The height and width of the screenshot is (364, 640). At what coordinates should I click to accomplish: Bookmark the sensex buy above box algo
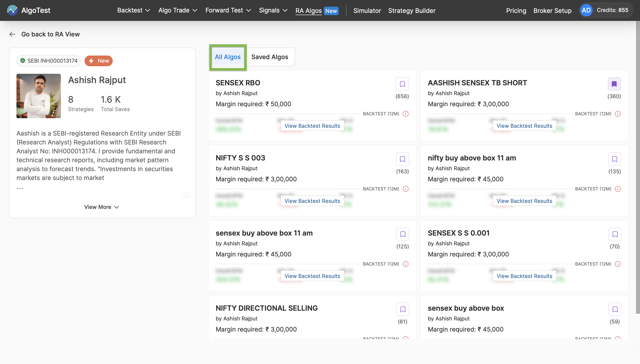point(614,309)
